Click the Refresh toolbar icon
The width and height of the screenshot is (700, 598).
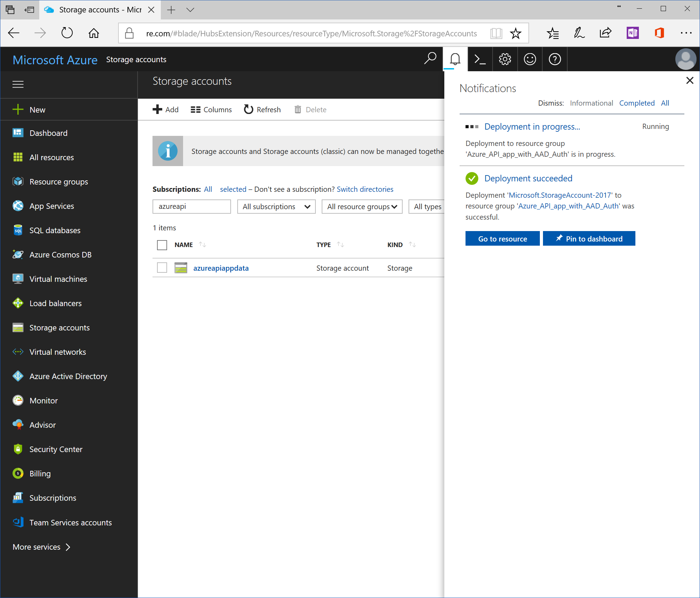(x=263, y=109)
